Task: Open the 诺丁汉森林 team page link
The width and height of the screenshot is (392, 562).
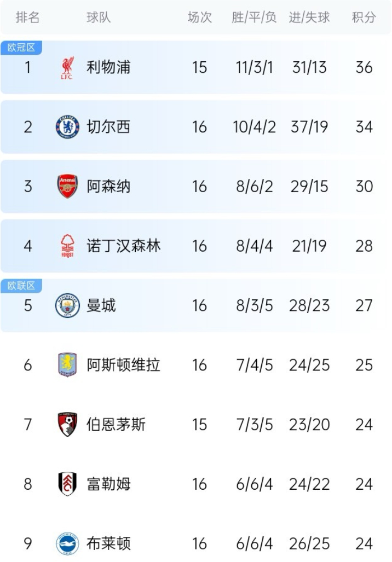Action: 123,246
